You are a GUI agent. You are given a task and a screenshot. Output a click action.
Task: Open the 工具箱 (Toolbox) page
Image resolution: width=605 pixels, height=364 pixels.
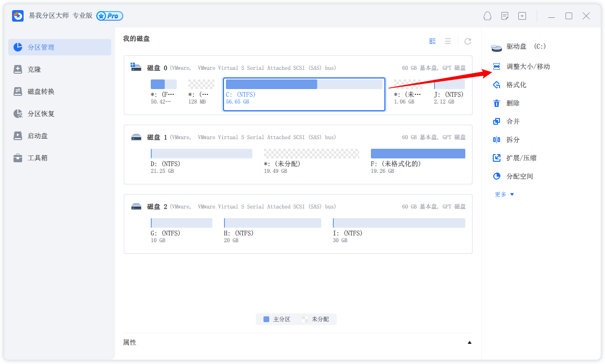38,158
